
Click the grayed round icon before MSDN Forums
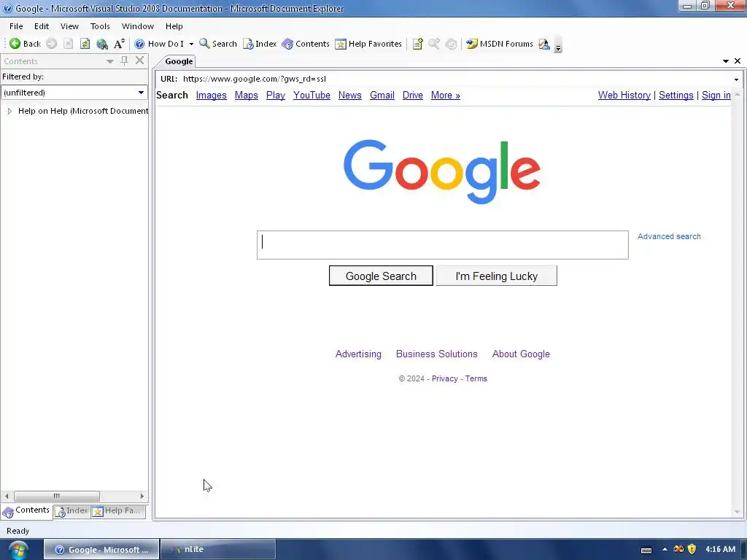click(451, 44)
